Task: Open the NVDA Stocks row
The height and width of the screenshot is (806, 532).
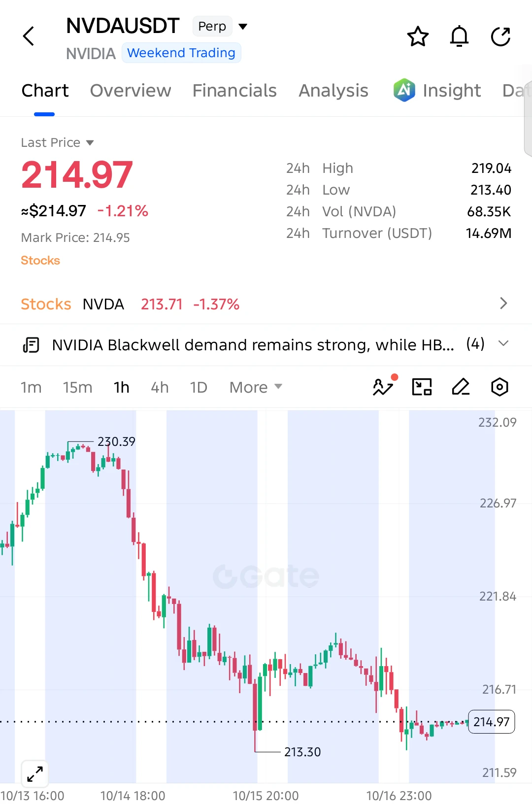Action: (x=266, y=304)
